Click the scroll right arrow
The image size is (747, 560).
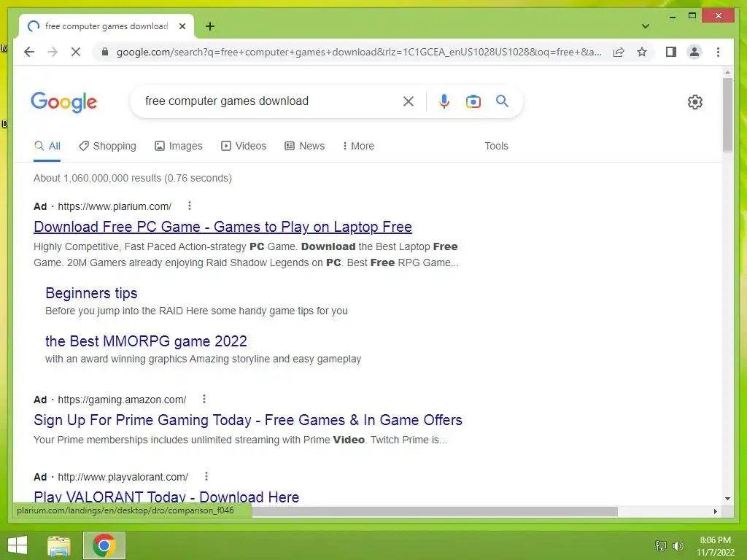pos(715,511)
